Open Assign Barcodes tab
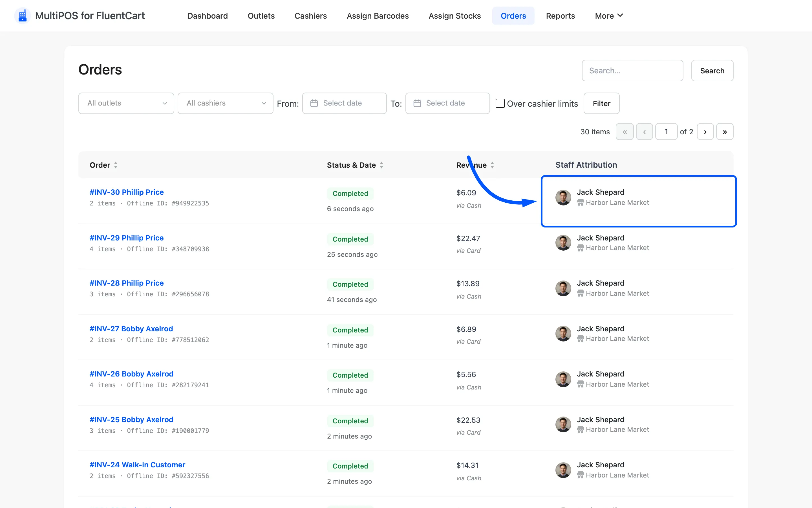812x508 pixels. point(378,16)
